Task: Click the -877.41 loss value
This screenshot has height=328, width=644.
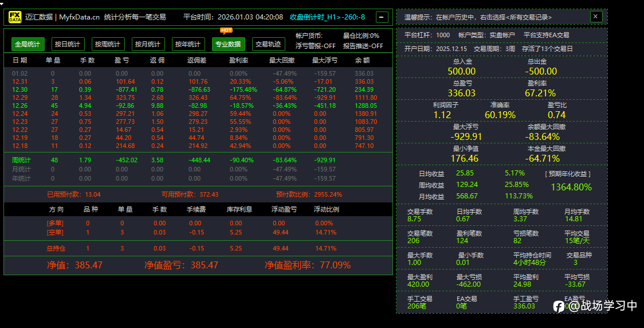Action: (126, 89)
